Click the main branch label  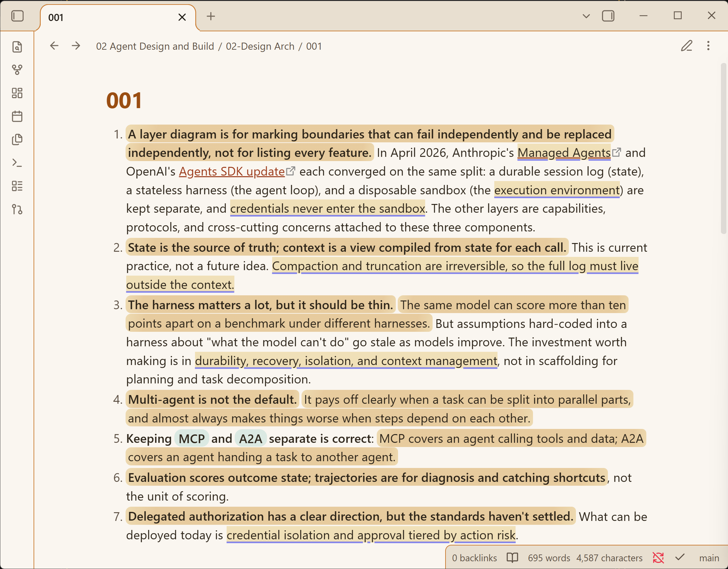coord(709,558)
